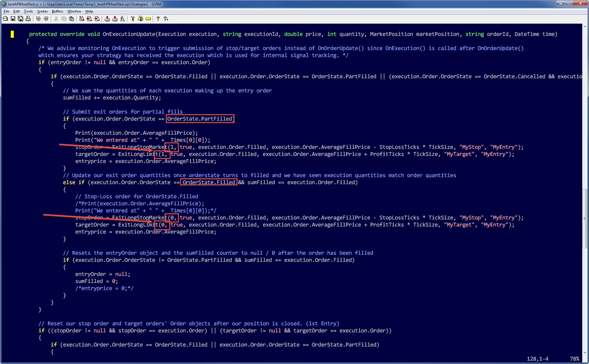Jump to tag using the yellow tag icon
The width and height of the screenshot is (589, 364).
coord(148,19)
